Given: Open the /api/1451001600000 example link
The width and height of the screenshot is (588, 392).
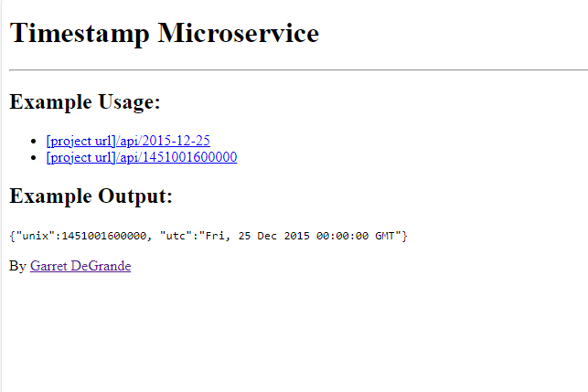Looking at the screenshot, I should [142, 157].
